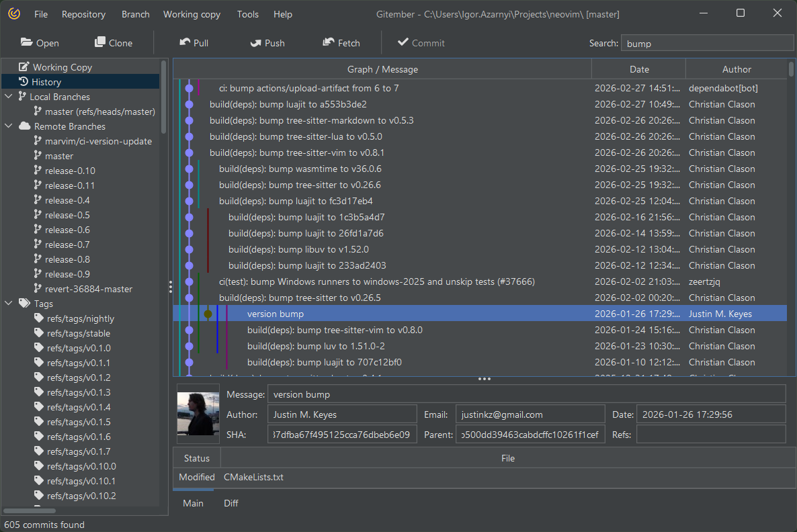Click the Commit checkmark icon
This screenshot has width=797, height=532.
click(403, 42)
